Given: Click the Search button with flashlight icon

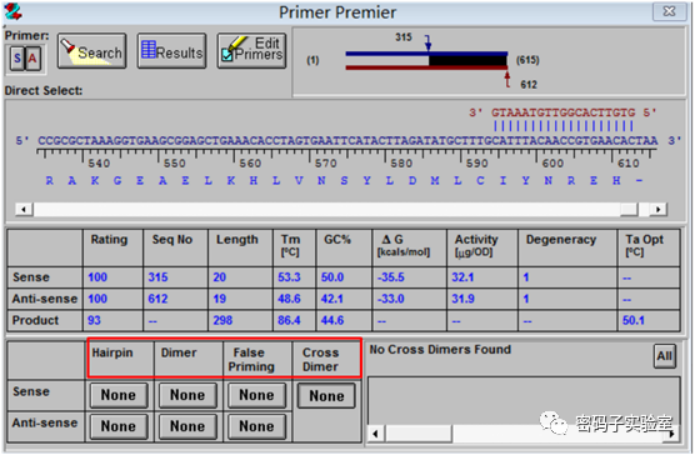Looking at the screenshot, I should [x=92, y=51].
